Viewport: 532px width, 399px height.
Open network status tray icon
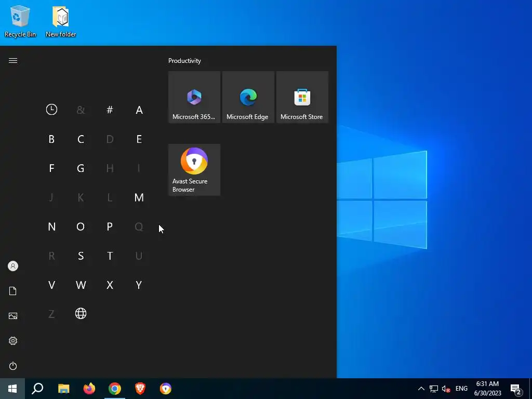pyautogui.click(x=434, y=389)
